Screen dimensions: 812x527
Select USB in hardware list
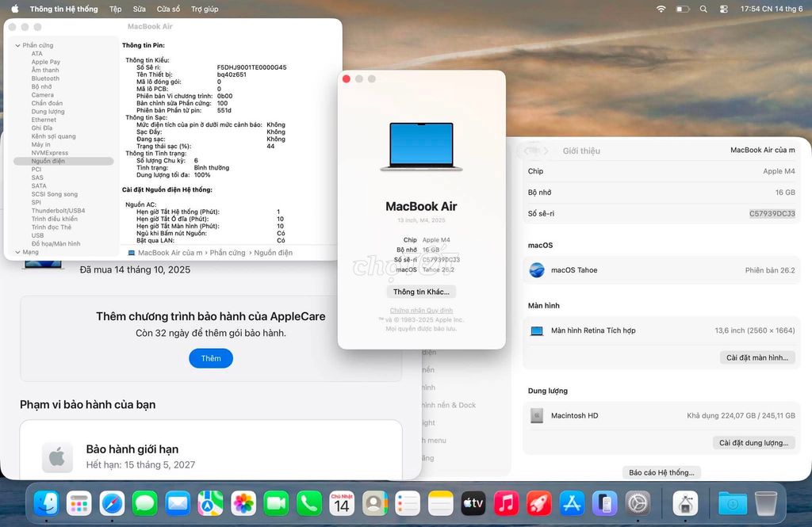(x=37, y=235)
